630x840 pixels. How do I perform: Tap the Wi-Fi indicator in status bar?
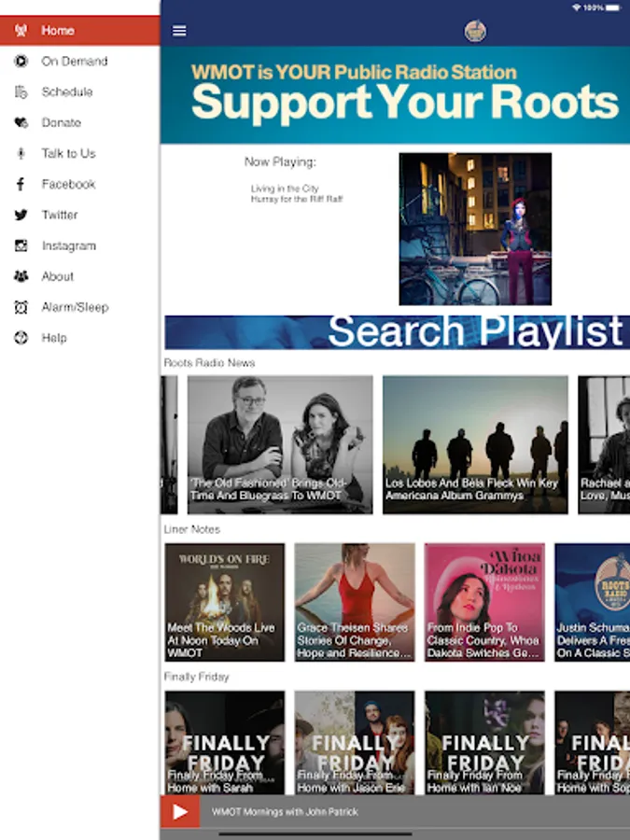pos(577,7)
